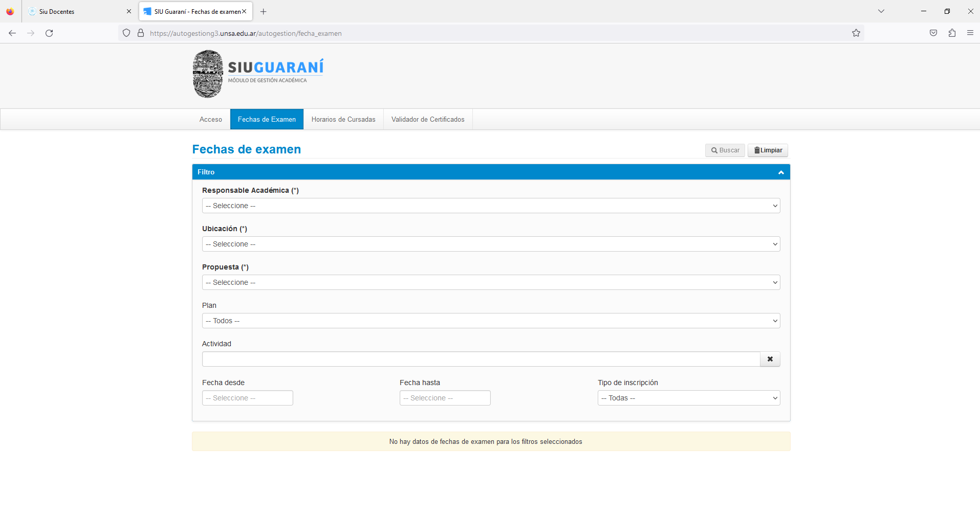This screenshot has width=980, height=516.
Task: Open the Acceso menu item
Action: coord(211,119)
